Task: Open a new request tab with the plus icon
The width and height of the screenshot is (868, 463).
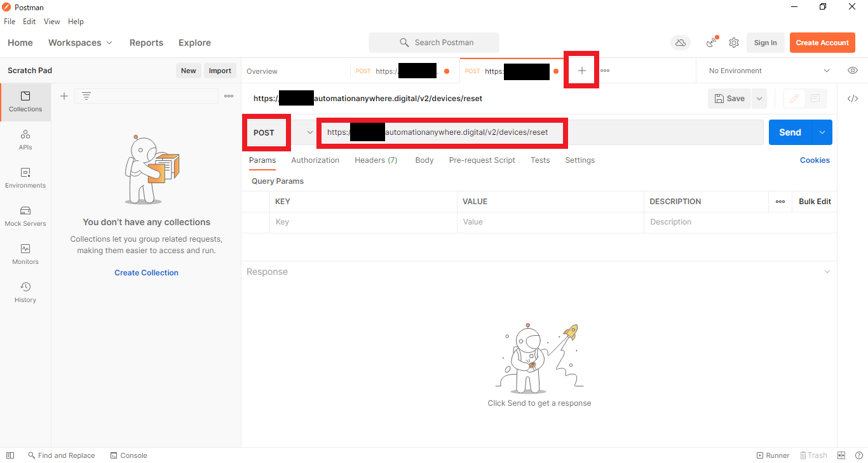Action: click(582, 71)
